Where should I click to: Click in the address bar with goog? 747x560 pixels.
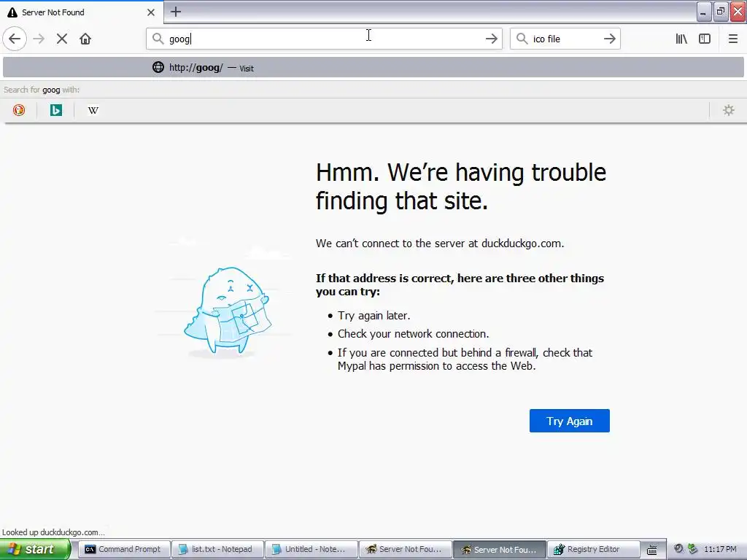pos(324,39)
